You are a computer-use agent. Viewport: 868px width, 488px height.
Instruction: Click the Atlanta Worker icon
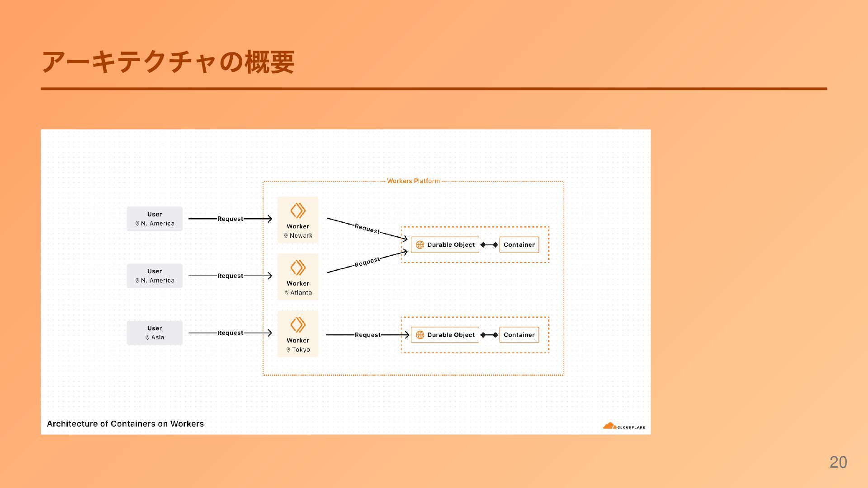coord(297,267)
